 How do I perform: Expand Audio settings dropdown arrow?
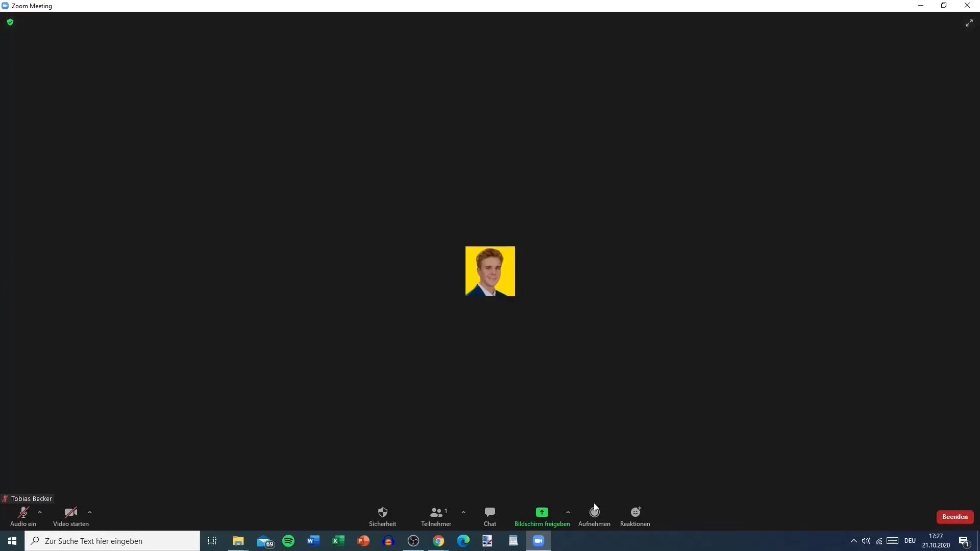coord(39,512)
